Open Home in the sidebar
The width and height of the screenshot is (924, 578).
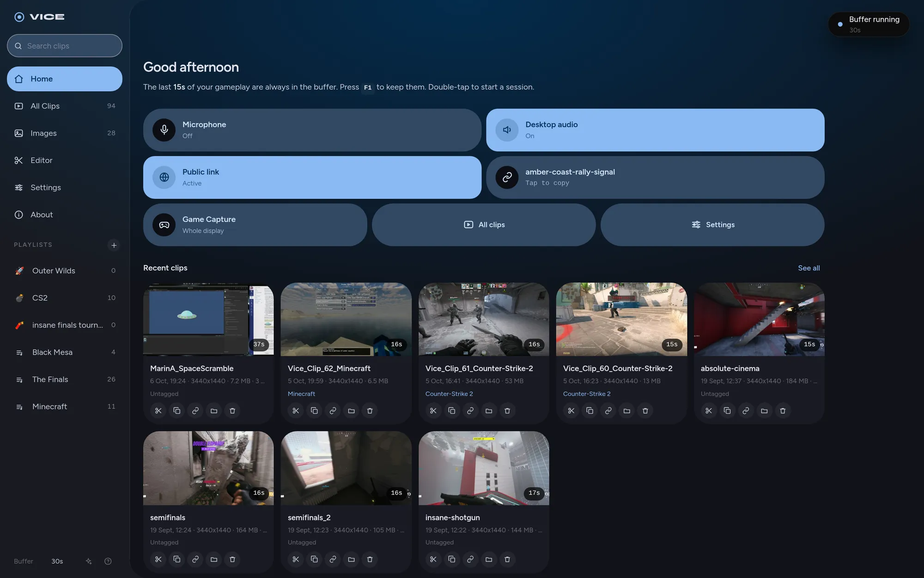tap(65, 79)
